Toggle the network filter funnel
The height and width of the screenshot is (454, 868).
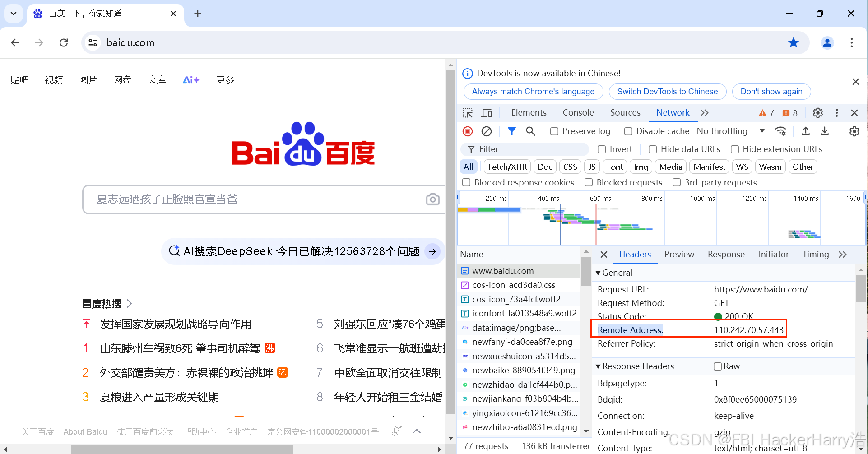511,131
